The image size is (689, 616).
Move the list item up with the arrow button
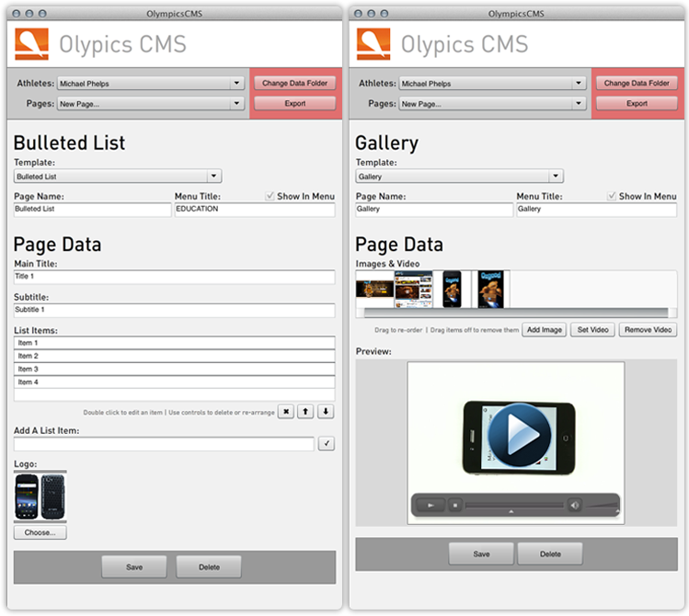coord(306,412)
